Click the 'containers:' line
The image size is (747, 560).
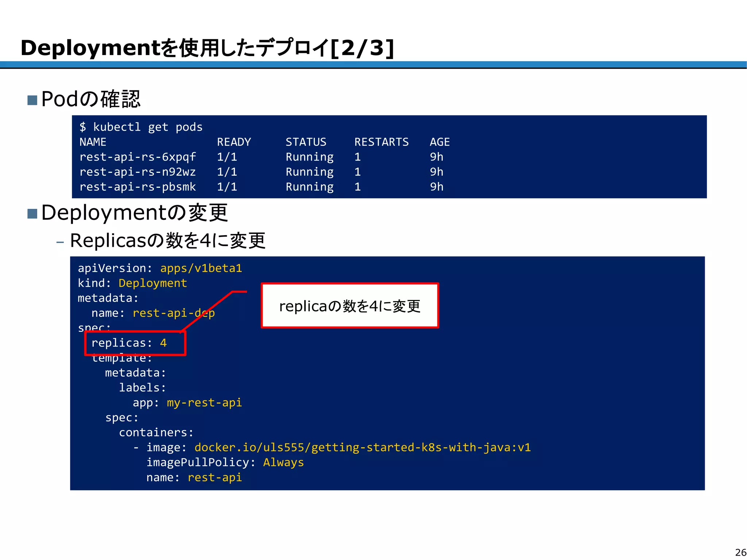click(x=156, y=432)
